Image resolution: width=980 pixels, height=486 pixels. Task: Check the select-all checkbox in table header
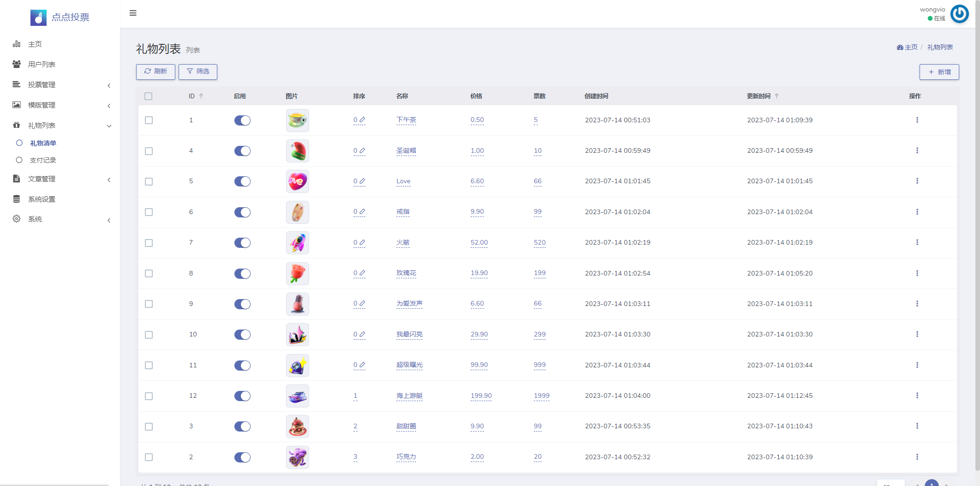click(148, 96)
